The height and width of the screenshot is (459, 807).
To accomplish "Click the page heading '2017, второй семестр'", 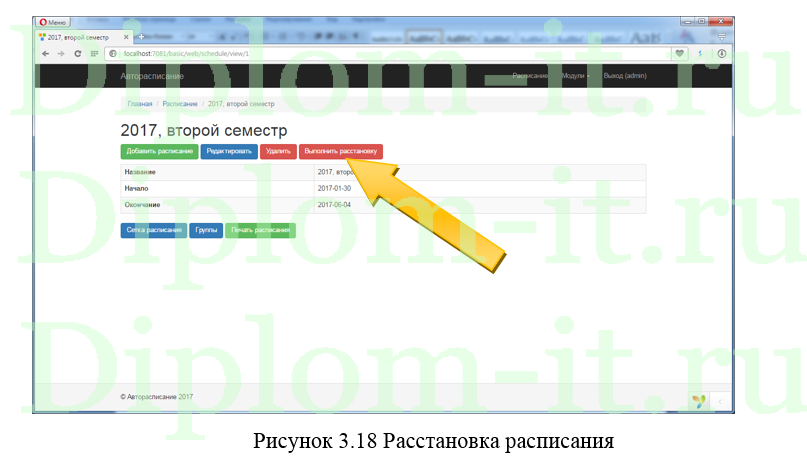I will coord(204,130).
